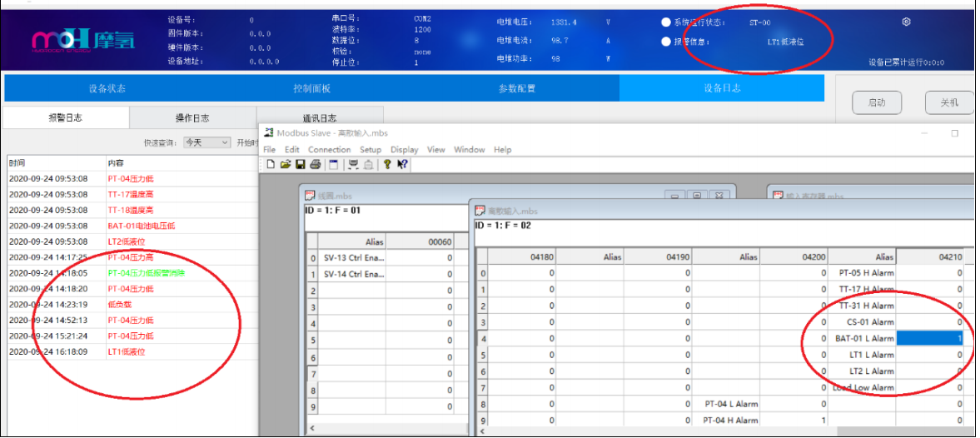
Task: Click the Open file folder icon
Action: coord(285,165)
